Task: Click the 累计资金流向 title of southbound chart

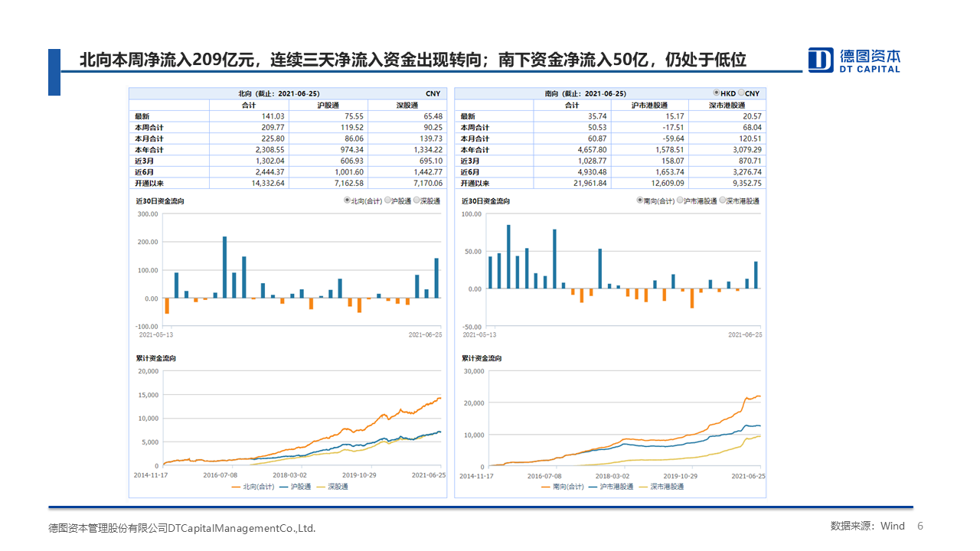Action: [482, 358]
